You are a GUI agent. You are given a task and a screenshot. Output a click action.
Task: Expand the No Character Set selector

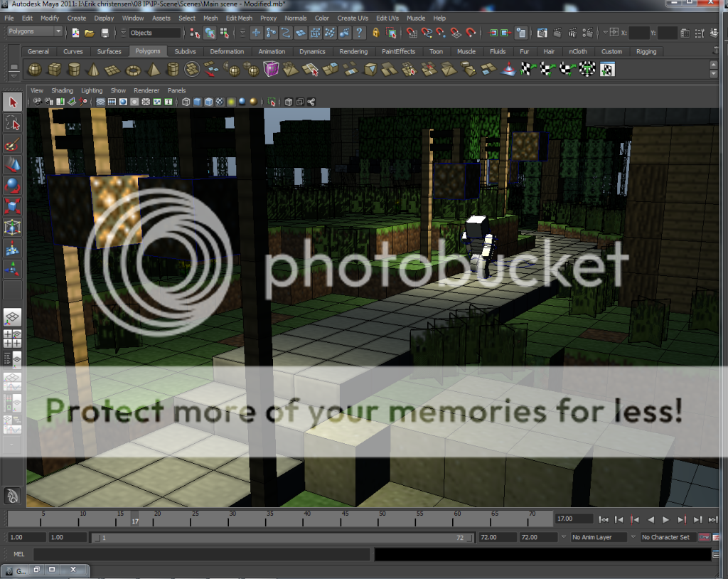point(665,536)
